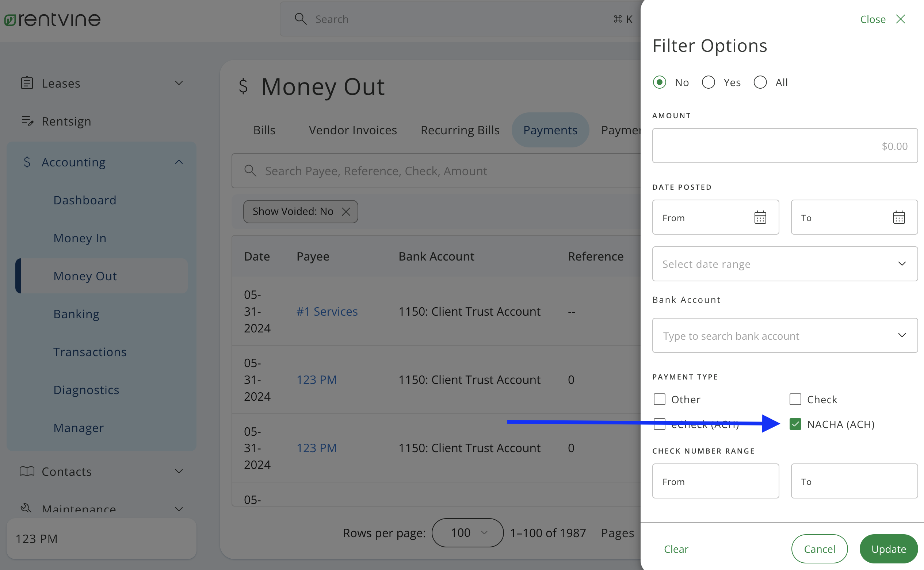
Task: Switch to the Vendor Invoices tab
Action: tap(353, 130)
